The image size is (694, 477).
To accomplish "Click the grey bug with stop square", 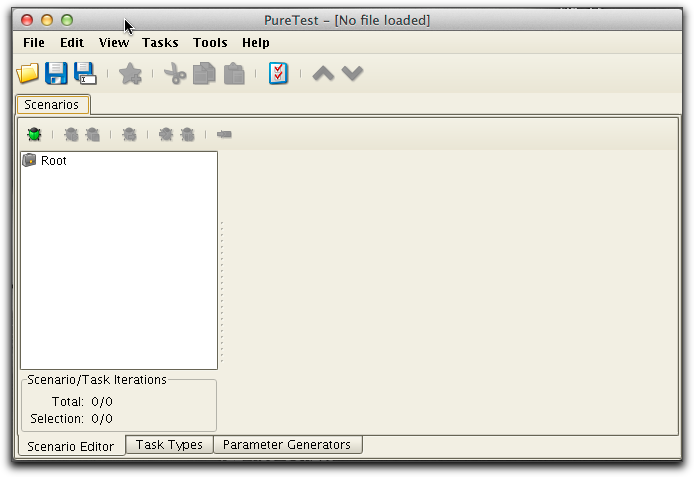I will coord(93,134).
